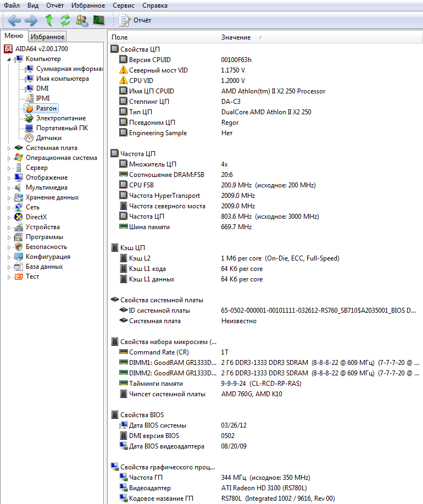423x504 pixels.
Task: Sort by the Значение column header
Action: 320,37
